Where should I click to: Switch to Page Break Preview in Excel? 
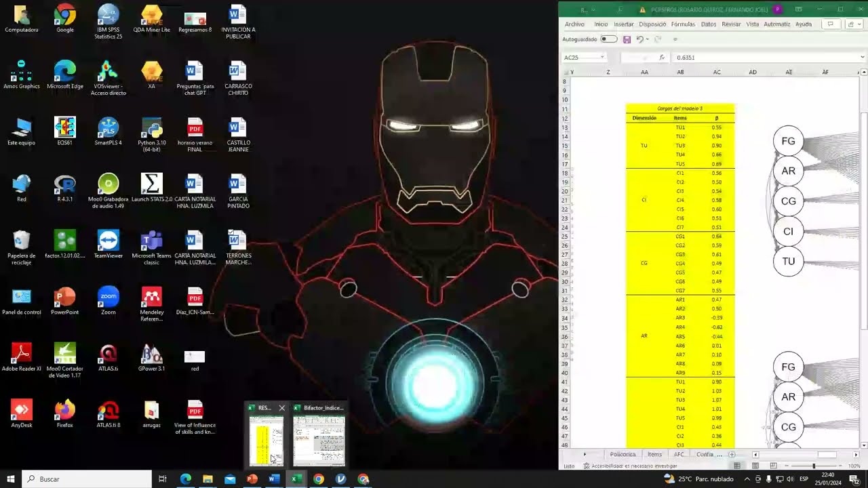[773, 466]
